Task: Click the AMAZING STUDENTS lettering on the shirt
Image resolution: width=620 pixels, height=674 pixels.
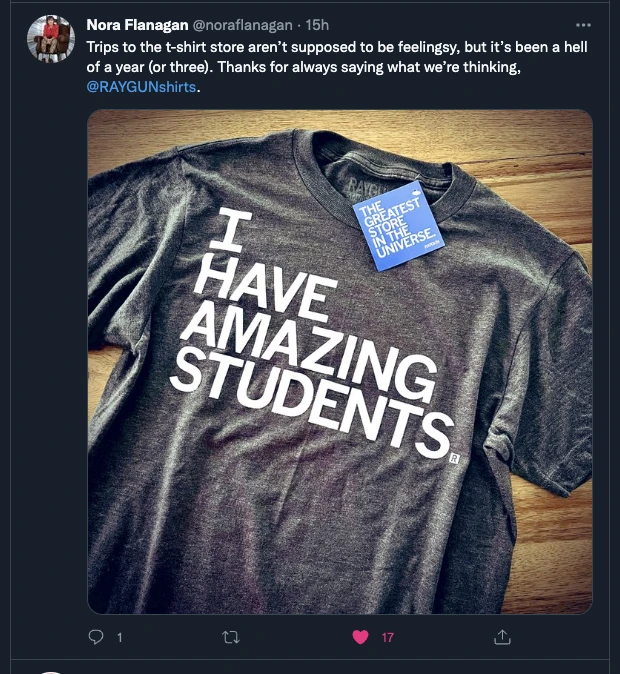Action: coord(310,360)
